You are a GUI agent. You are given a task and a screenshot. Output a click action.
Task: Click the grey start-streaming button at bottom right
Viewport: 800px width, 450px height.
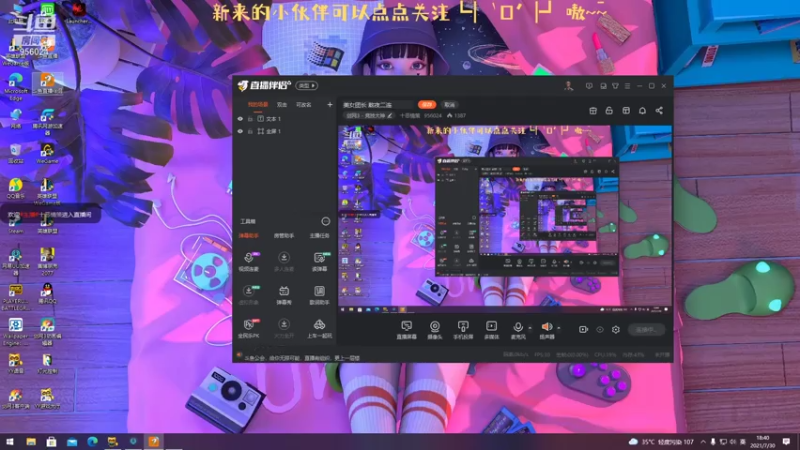pyautogui.click(x=646, y=330)
